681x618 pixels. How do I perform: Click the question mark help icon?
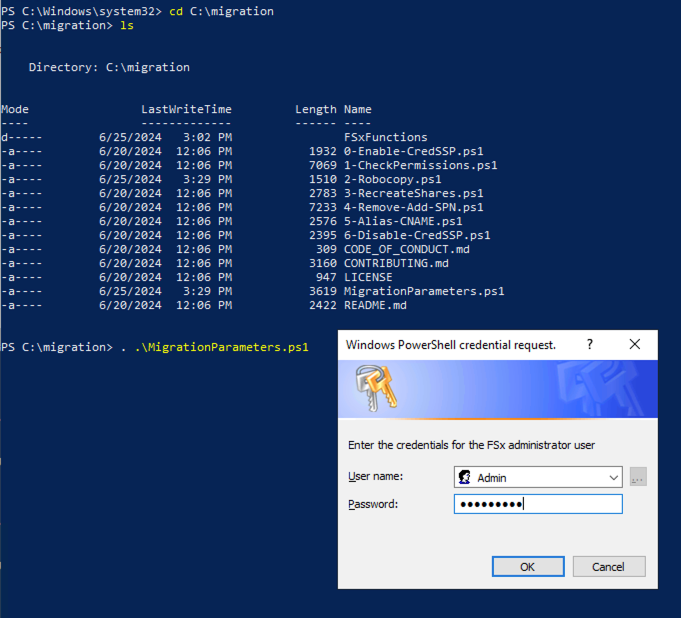[590, 344]
